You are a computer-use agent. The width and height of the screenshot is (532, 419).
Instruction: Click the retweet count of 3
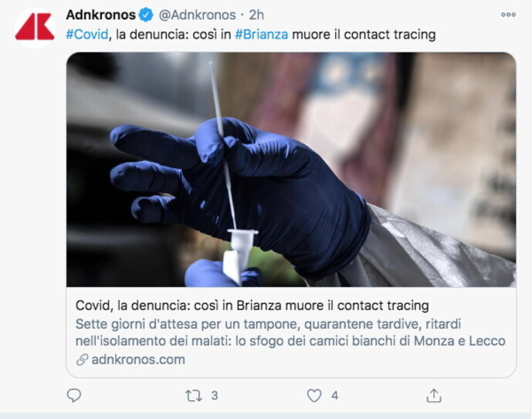215,396
